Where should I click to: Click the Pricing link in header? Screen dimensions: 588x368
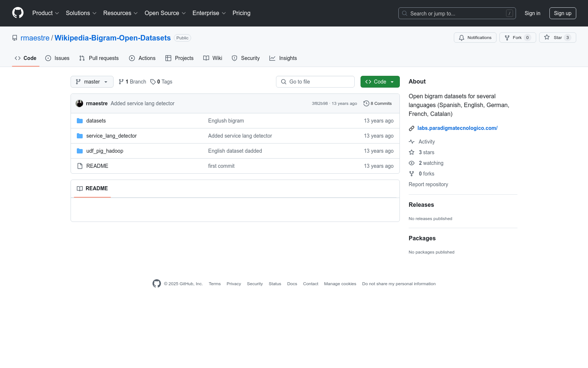tap(241, 13)
